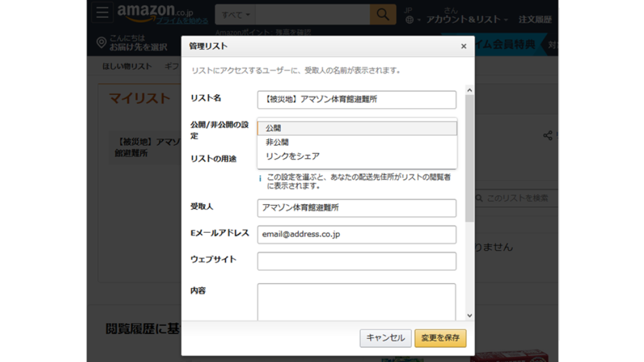The image size is (644, 362).
Task: Click the リスト名 input field
Action: [357, 99]
